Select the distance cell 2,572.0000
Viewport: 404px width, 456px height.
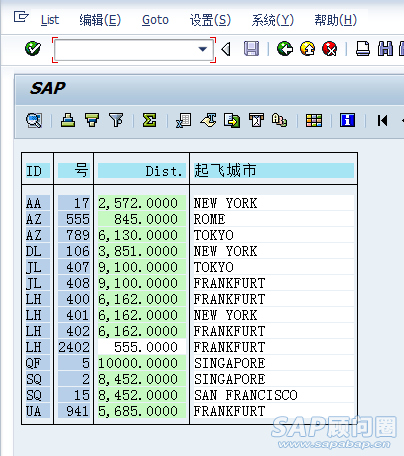point(142,203)
